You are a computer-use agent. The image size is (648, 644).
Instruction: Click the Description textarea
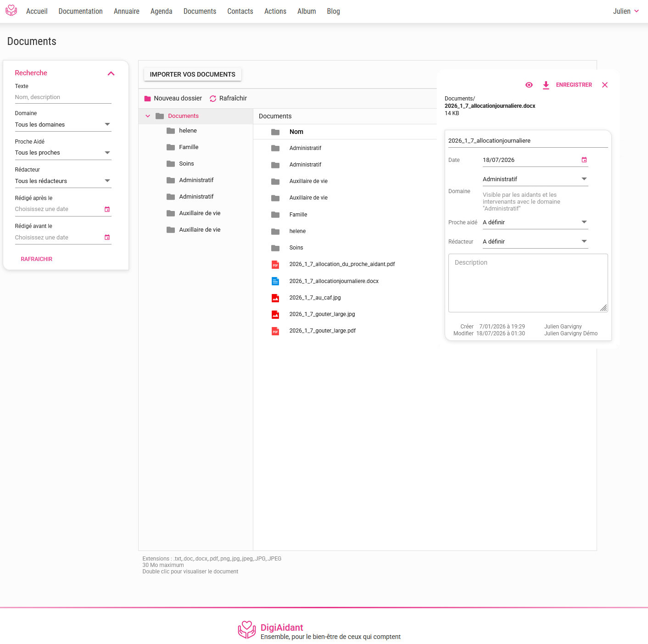point(528,283)
